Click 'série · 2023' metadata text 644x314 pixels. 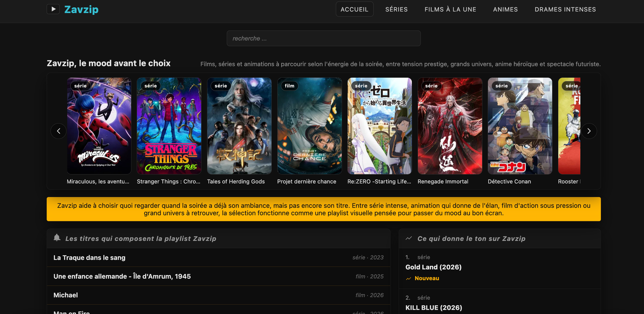(x=368, y=258)
